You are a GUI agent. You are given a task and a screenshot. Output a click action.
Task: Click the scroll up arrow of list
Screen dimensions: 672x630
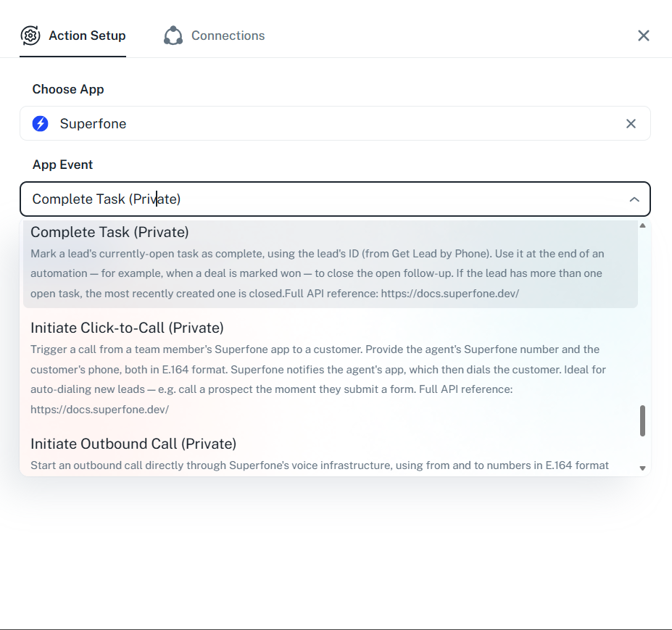click(642, 225)
